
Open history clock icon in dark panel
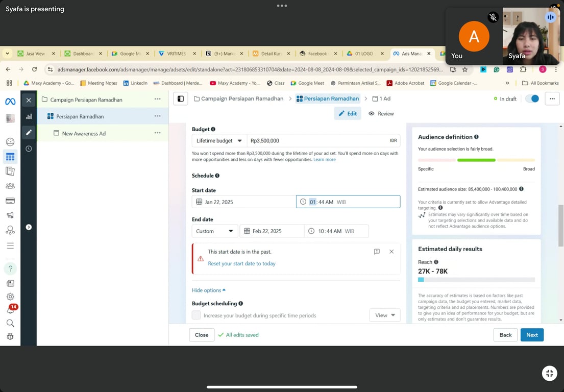(29, 149)
